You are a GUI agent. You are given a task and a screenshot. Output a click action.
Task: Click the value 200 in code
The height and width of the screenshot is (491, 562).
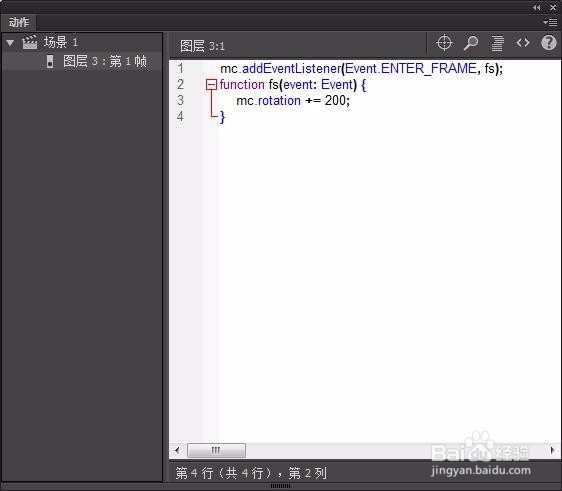pyautogui.click(x=335, y=100)
